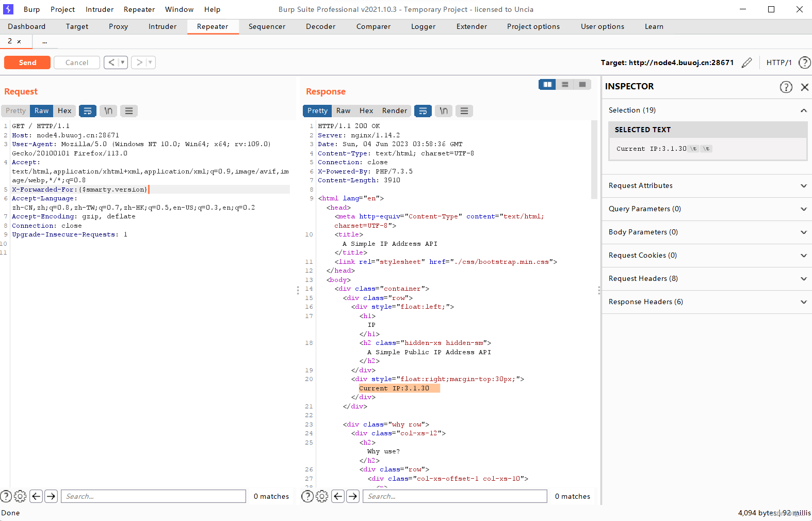
Task: Open the Window menu
Action: [x=179, y=9]
